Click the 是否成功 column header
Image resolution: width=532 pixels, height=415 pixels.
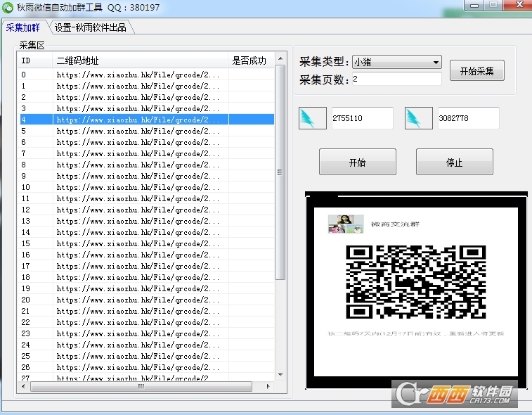[251, 60]
